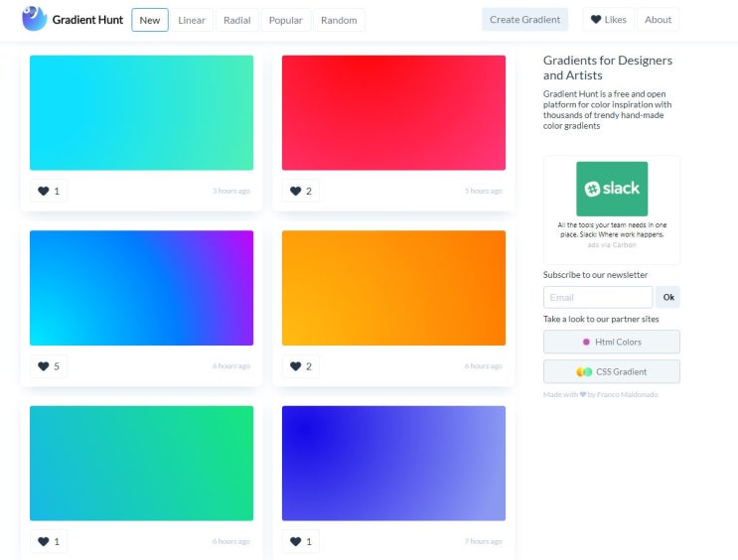Like the orange gradient card
Image resolution: width=738 pixels, height=560 pixels.
(x=301, y=366)
